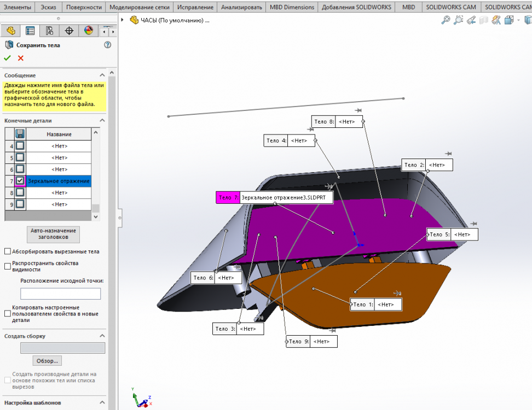Open the 'Поверхности' ribbon tab
532x410 pixels.
84,7
